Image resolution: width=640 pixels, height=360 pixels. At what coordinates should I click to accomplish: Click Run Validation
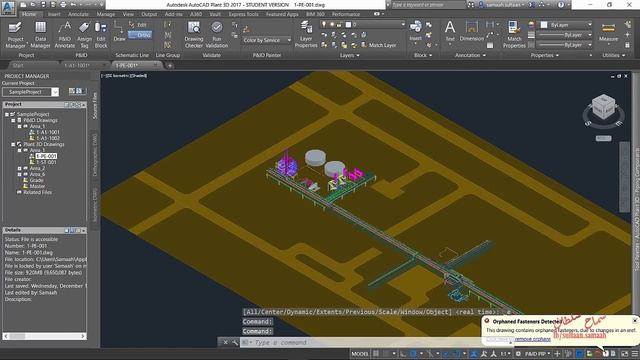[x=217, y=35]
